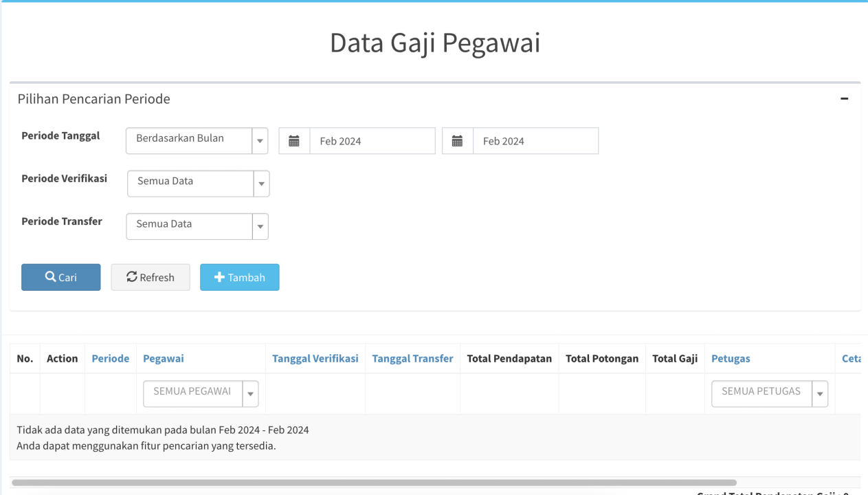Screen dimensions: 868x495
Task: Click the Periode Transfer label
Action: (x=62, y=221)
